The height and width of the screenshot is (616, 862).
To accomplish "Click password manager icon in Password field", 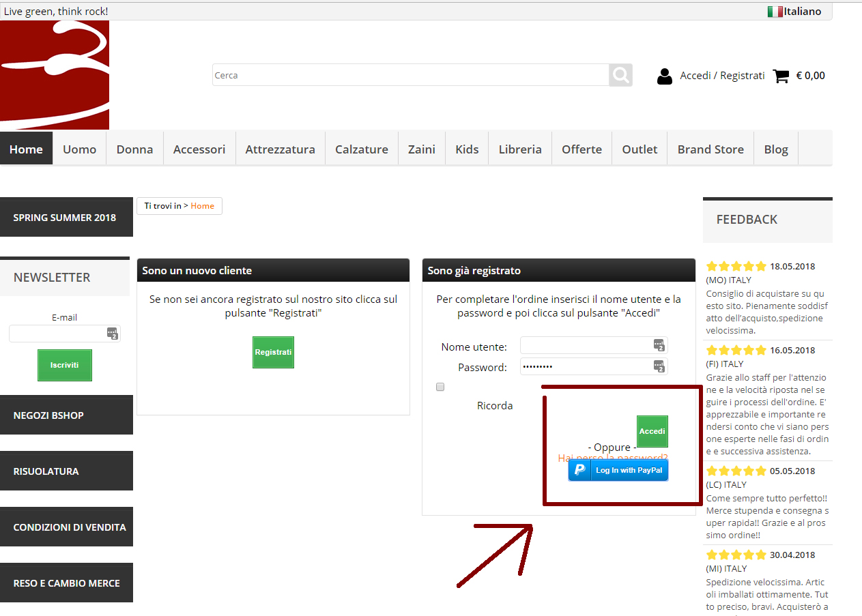I will 659,366.
